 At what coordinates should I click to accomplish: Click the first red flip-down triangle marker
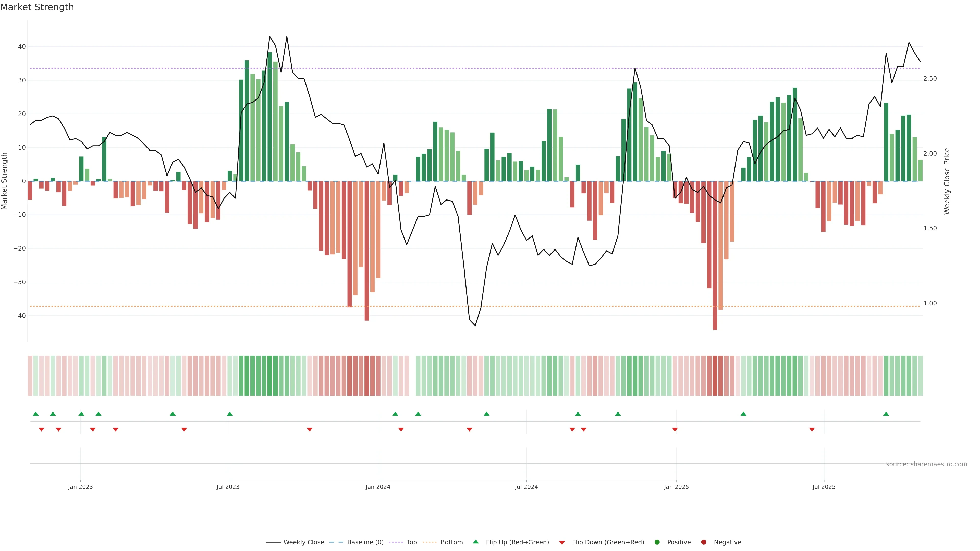pos(41,429)
